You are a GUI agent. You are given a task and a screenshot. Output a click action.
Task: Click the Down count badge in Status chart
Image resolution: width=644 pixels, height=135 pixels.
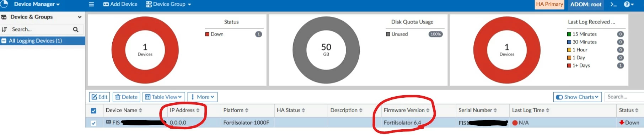[258, 34]
